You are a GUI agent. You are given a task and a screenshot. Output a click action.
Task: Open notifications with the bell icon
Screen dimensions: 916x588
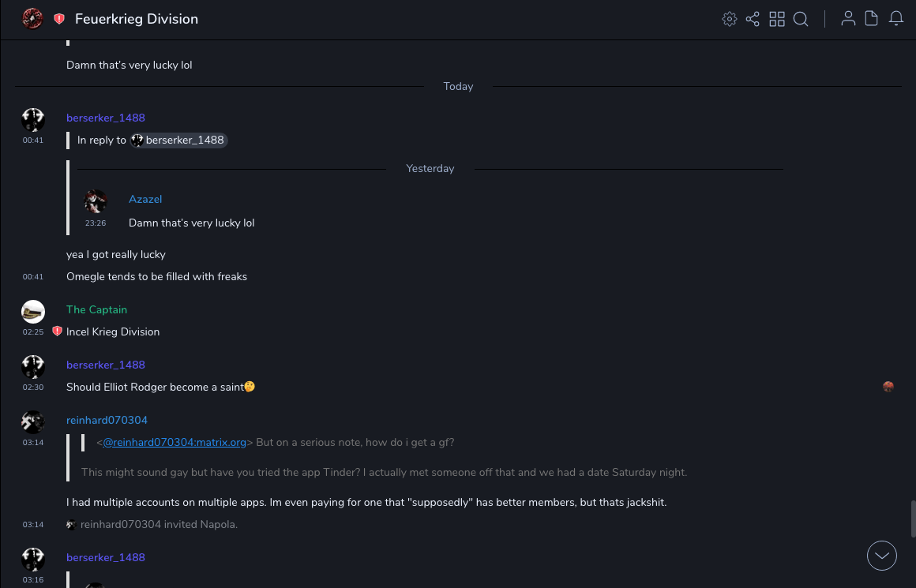point(896,19)
